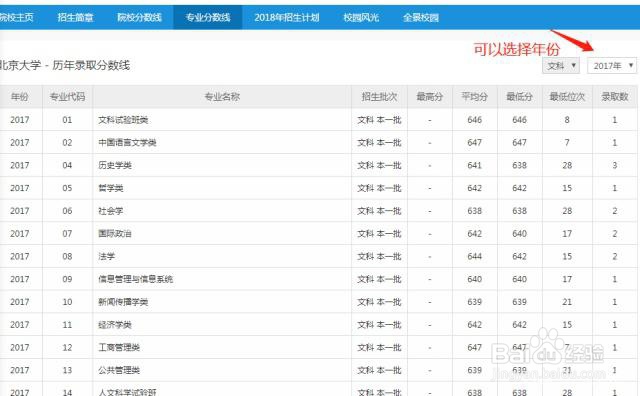Open the 文科 subject dropdown
Image resolution: width=640 pixels, height=396 pixels.
coord(561,66)
